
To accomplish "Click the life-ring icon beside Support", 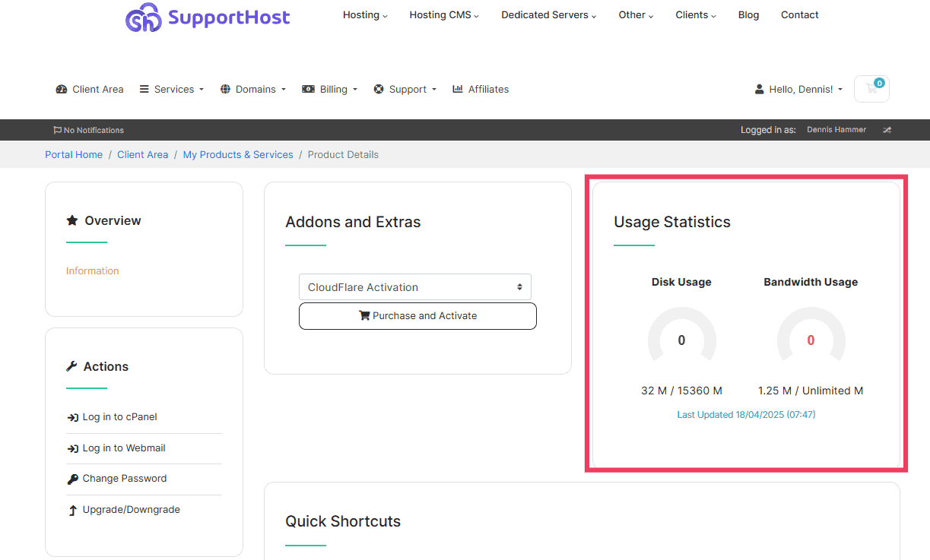I will 379,89.
